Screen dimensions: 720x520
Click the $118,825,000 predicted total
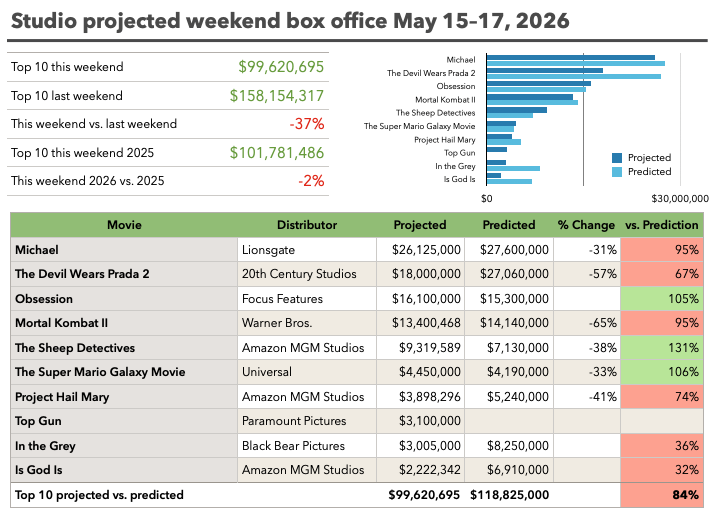(x=509, y=495)
